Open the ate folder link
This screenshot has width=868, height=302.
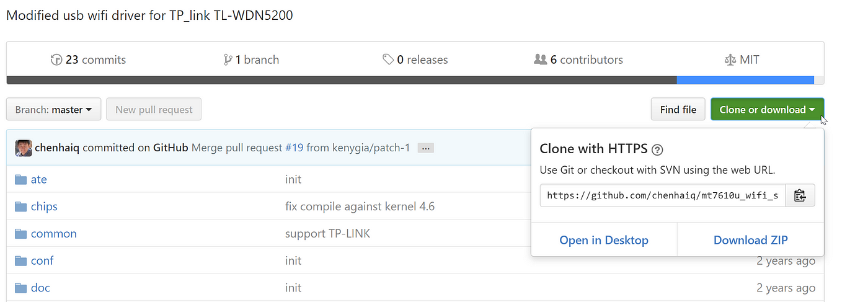(x=39, y=179)
